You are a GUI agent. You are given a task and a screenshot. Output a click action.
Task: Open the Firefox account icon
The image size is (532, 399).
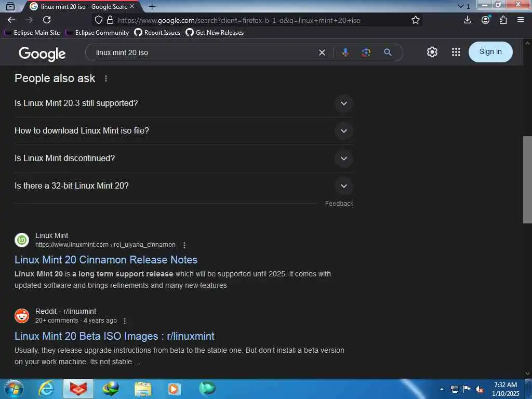[x=486, y=20]
